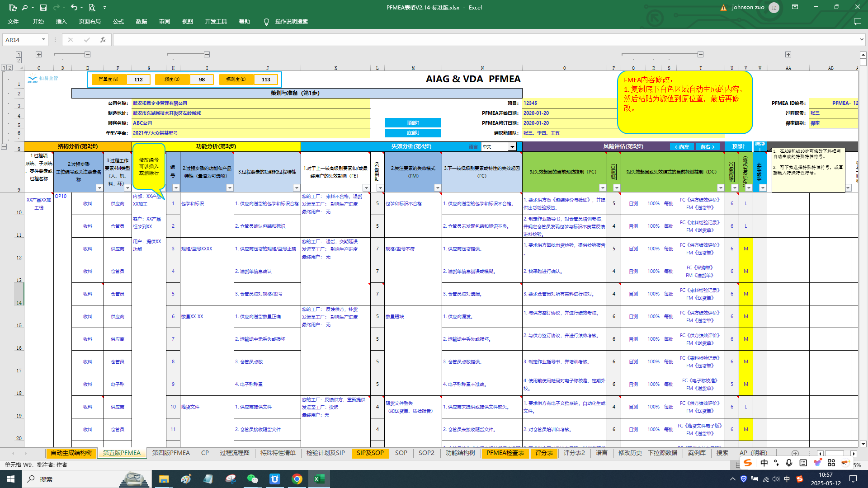Click the Redo arrow icon

coord(57,8)
